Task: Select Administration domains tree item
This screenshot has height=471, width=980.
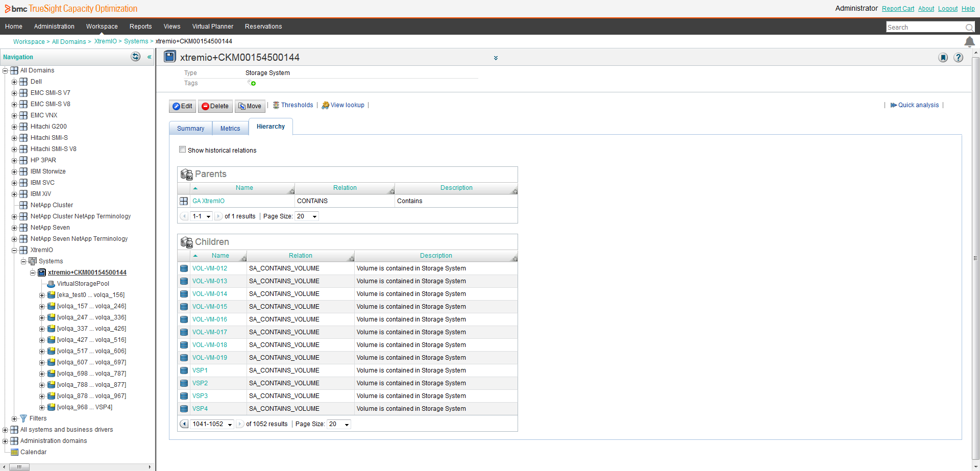Action: pyautogui.click(x=54, y=441)
